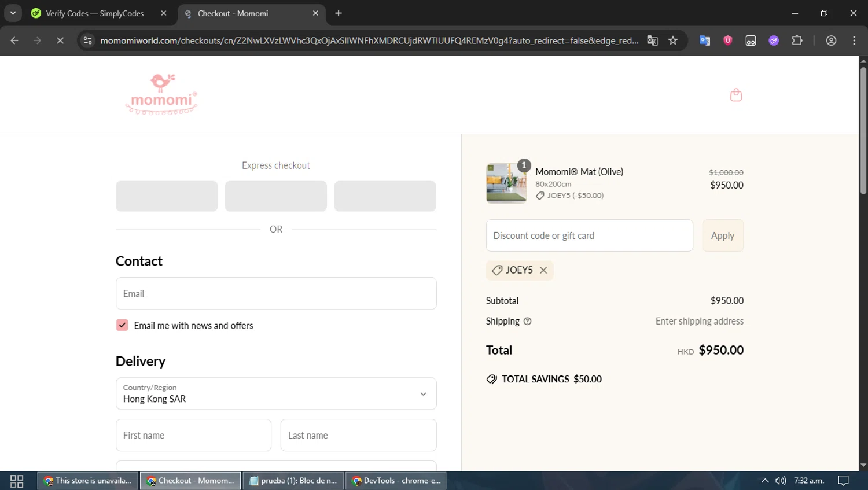Open the tab search dropdown arrow
This screenshot has height=490, width=868.
coord(13,13)
